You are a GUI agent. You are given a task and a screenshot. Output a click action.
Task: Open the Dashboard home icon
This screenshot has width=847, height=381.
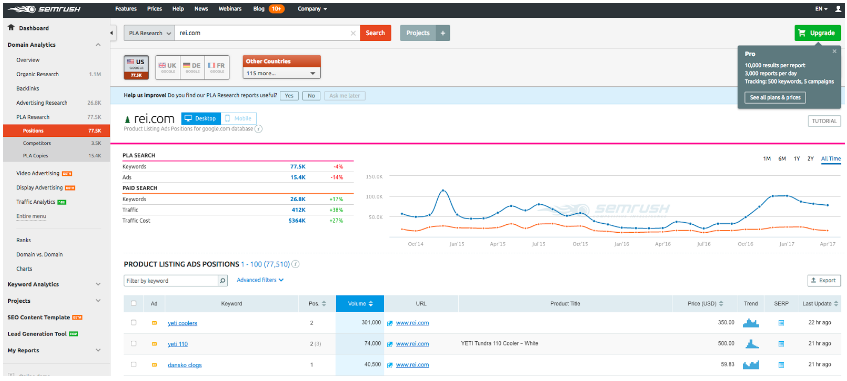tap(11, 28)
